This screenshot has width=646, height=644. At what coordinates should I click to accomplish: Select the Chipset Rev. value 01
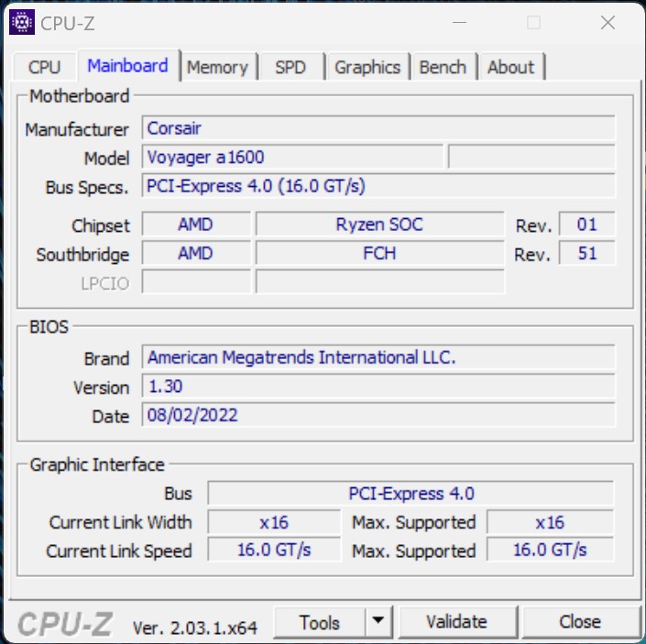[586, 224]
